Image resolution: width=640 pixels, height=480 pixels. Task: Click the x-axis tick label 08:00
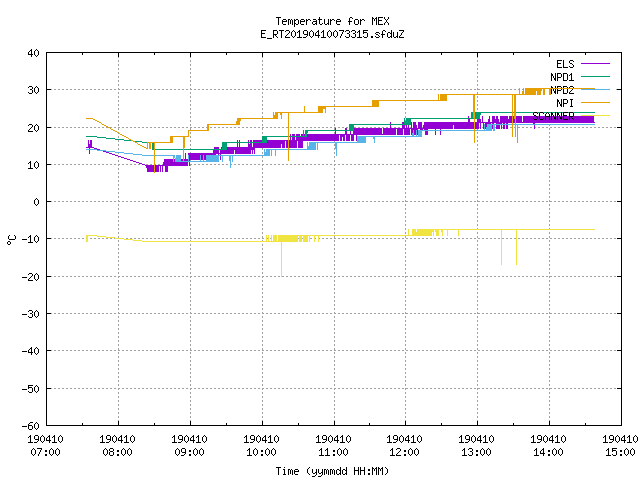coord(118,452)
